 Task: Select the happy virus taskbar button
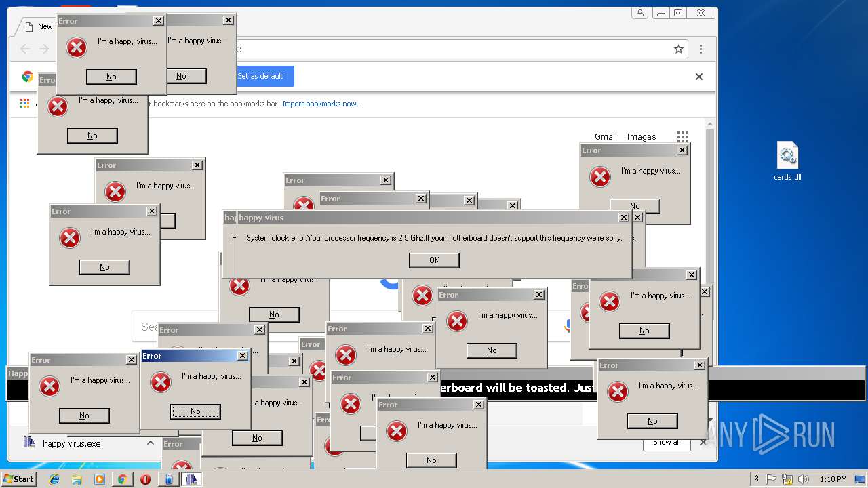tap(191, 479)
